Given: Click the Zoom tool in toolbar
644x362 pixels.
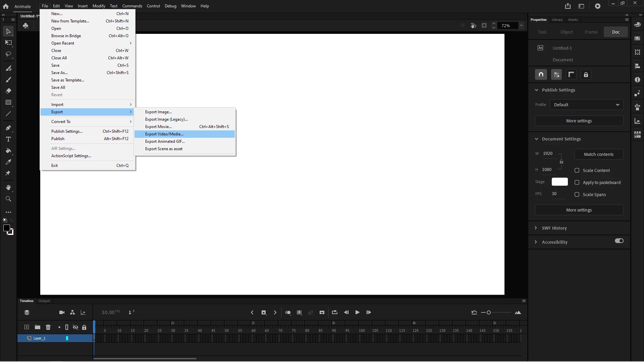Looking at the screenshot, I should [x=8, y=199].
